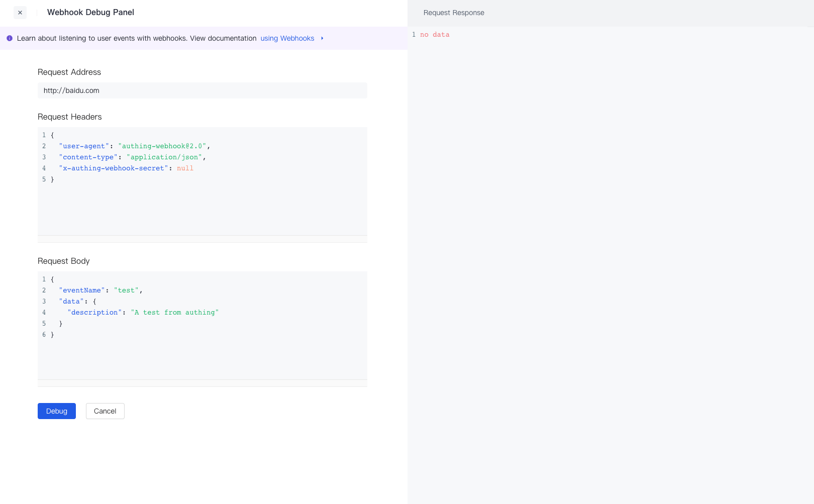This screenshot has height=504, width=814.
Task: Click the "A test from authing" description value
Action: 174,313
